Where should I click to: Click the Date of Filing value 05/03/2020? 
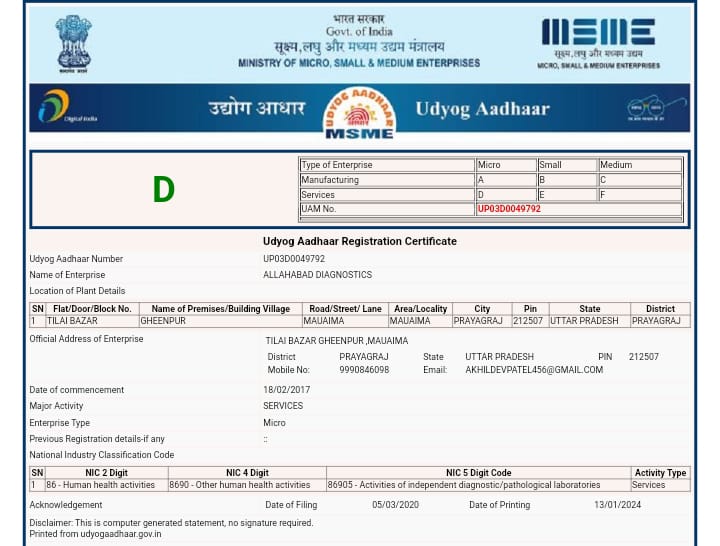(395, 505)
